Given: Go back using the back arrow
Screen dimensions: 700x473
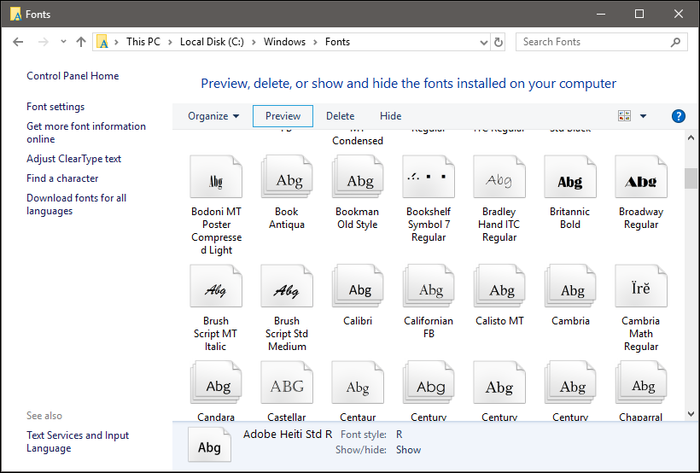Looking at the screenshot, I should pyautogui.click(x=18, y=42).
